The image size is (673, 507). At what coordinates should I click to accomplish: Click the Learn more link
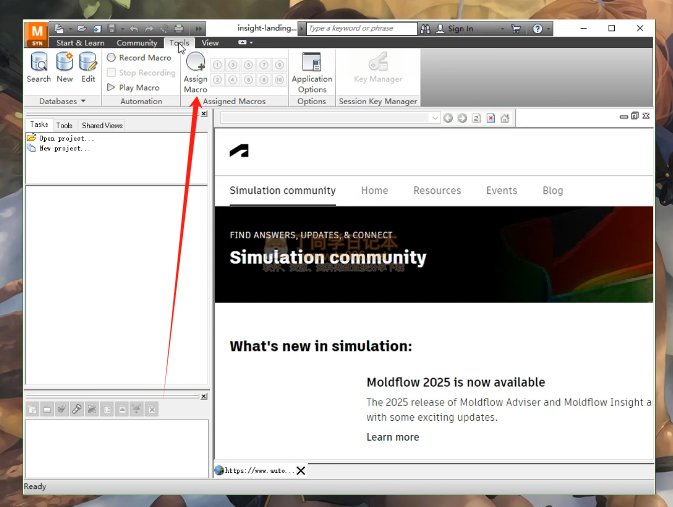pyautogui.click(x=392, y=437)
